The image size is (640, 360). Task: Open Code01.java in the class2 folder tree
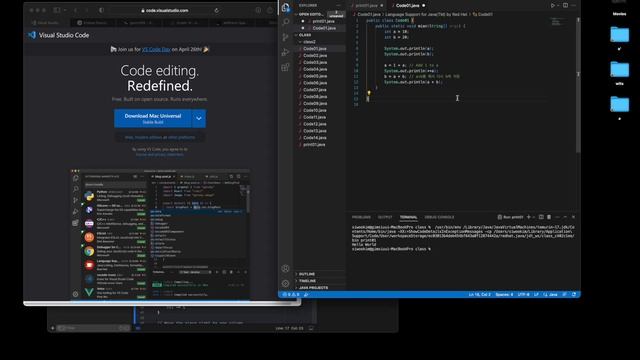point(315,49)
